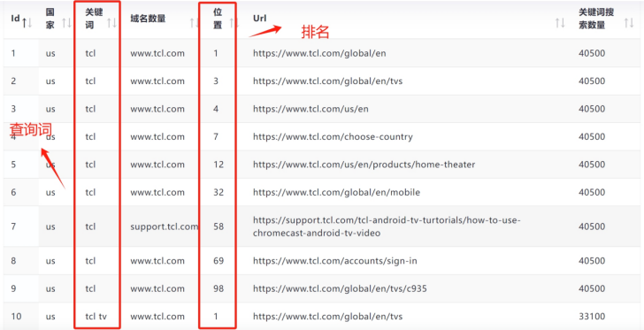
Task: Open link https://www.tcl.com/global/en
Action: (319, 53)
